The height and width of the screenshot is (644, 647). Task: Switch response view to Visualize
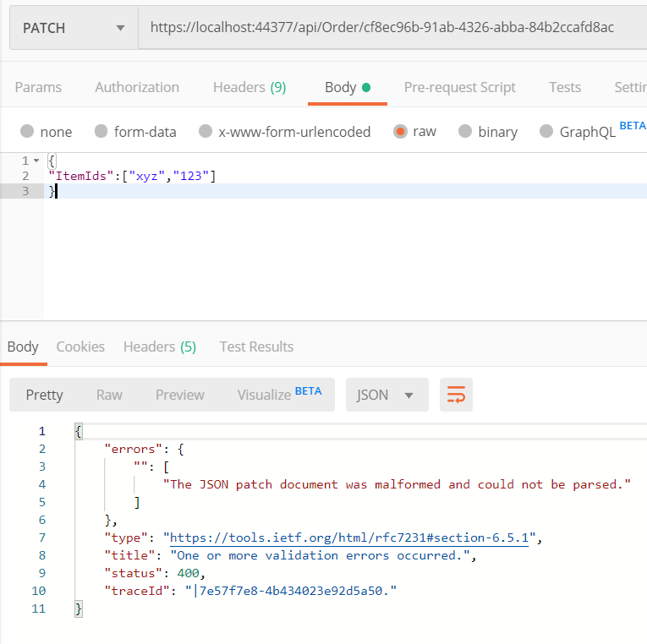click(x=279, y=394)
